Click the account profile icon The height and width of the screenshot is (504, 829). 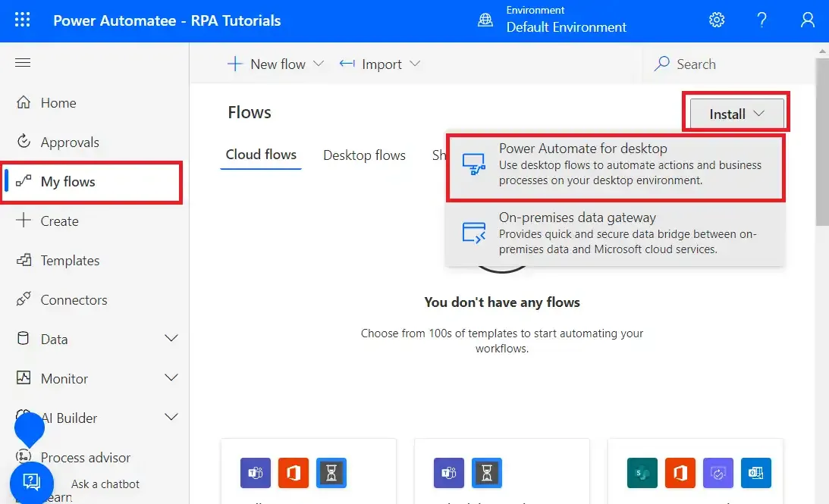(807, 20)
